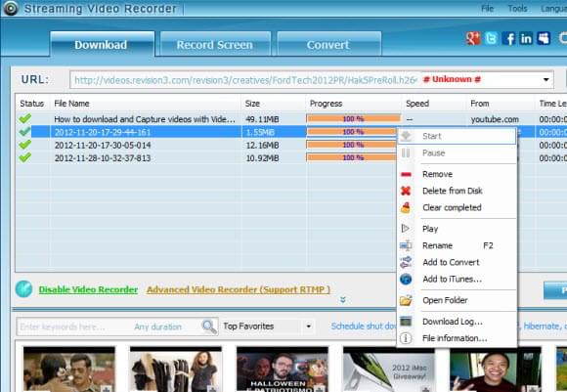The image size is (567, 392).
Task: Choose Play in context menu
Action: 458,229
